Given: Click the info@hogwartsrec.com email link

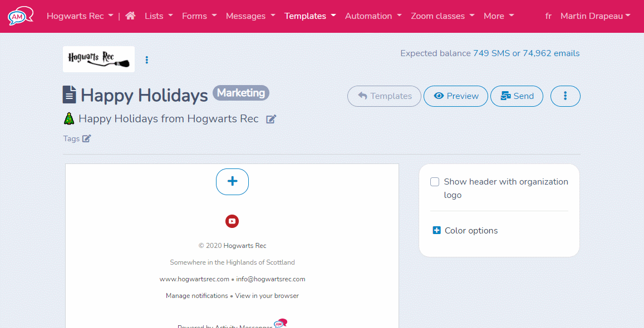Looking at the screenshot, I should 271,279.
